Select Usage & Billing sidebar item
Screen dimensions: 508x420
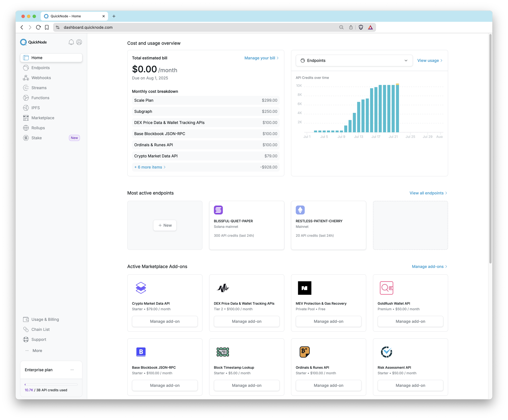coord(45,319)
